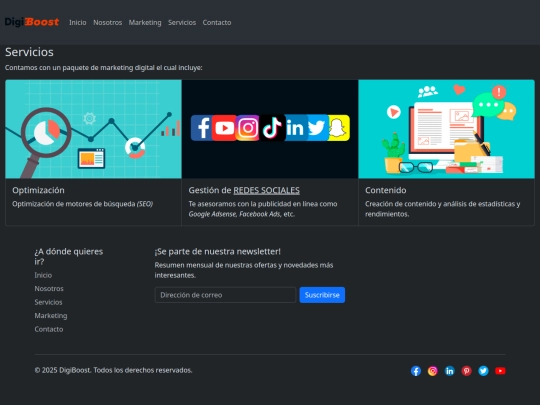Open the LinkedIn icon in the footer

(449, 371)
